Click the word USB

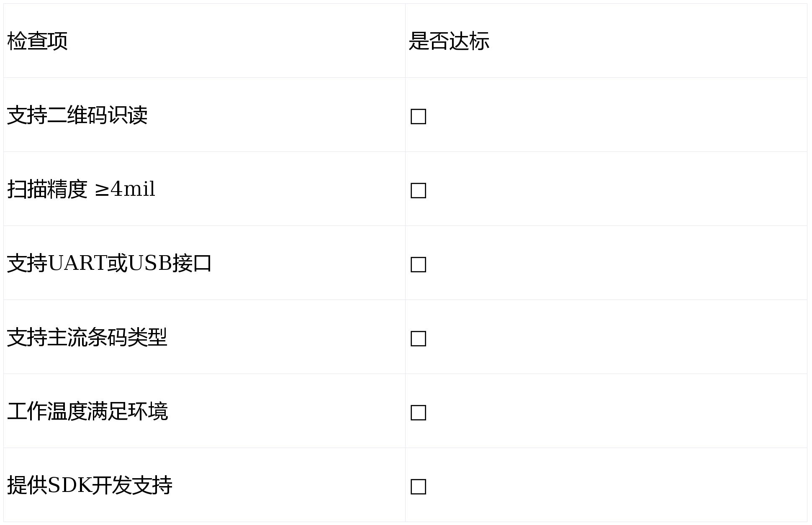click(x=150, y=263)
